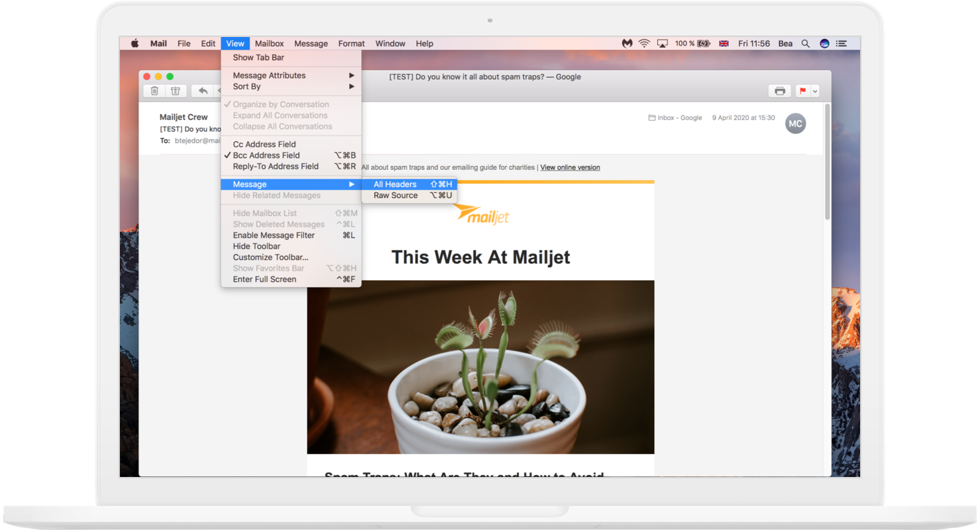
Task: Click the Mailjet logo in the email
Action: [483, 215]
